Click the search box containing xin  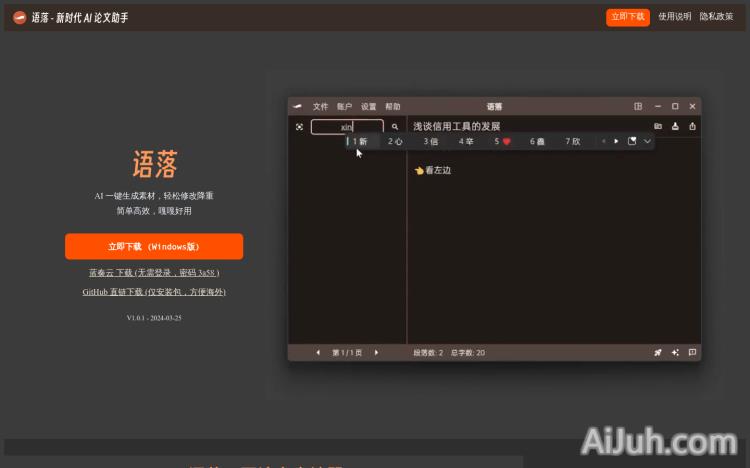[347, 127]
